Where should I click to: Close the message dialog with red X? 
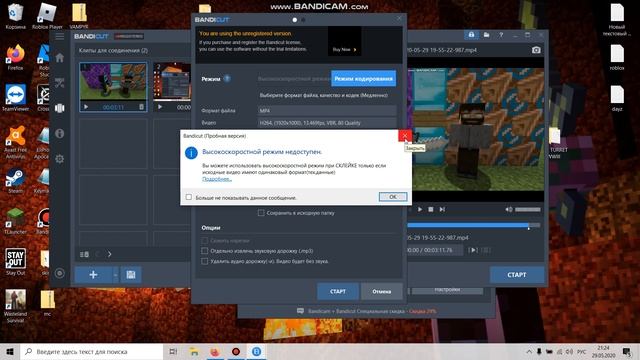tap(404, 136)
